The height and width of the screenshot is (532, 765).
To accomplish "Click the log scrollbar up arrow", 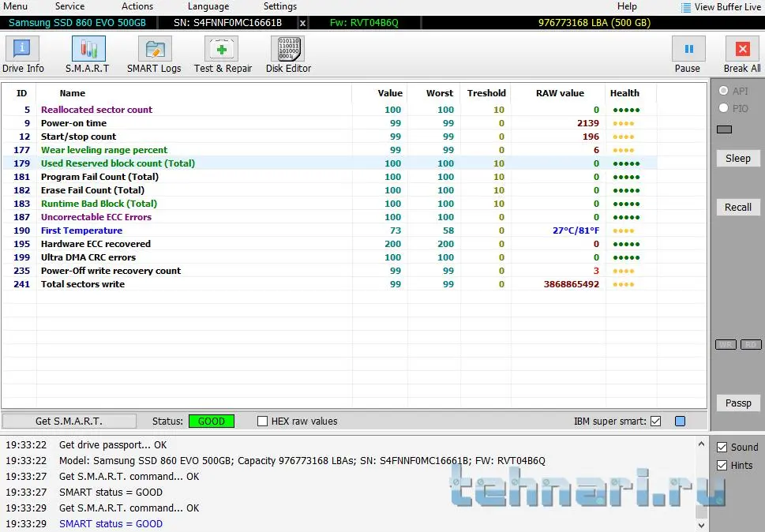I will [x=701, y=444].
